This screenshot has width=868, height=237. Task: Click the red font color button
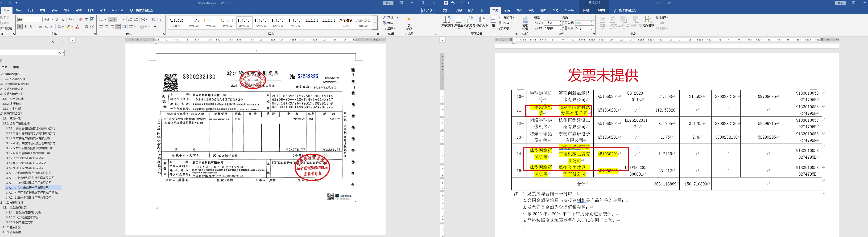click(78, 27)
